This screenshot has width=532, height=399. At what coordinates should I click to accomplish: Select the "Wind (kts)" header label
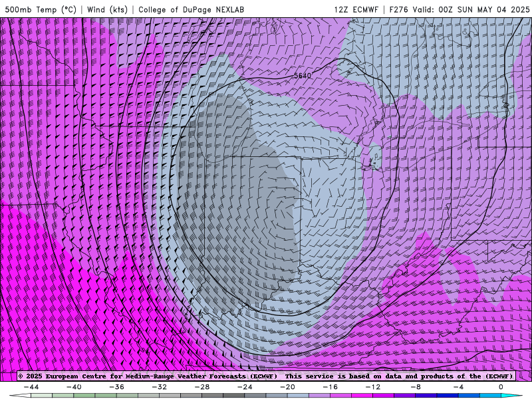[107, 9]
